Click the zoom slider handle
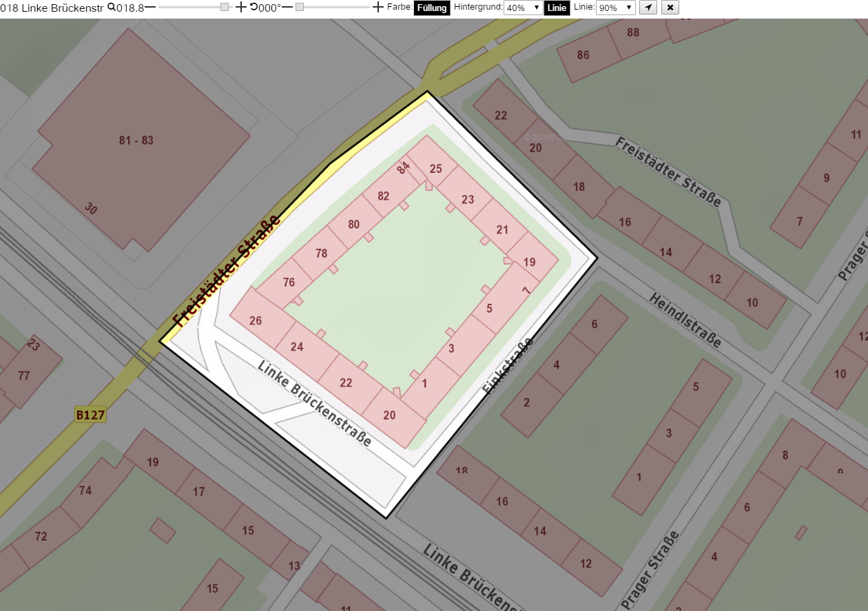Image resolution: width=868 pixels, height=611 pixels. tap(225, 7)
